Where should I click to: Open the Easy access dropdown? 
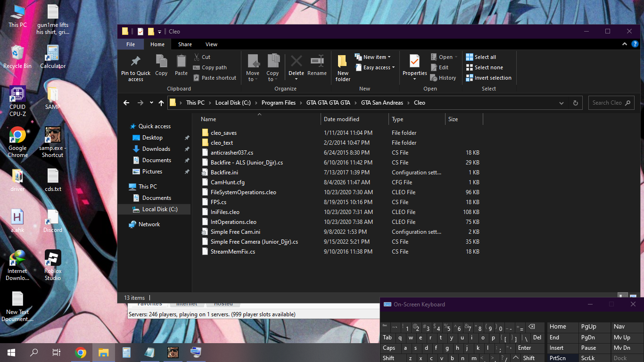tap(375, 67)
